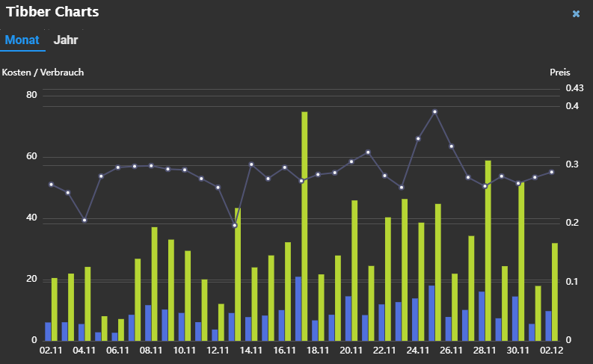Click the 0.2 price axis value
This screenshot has width=593, height=364.
(x=572, y=223)
